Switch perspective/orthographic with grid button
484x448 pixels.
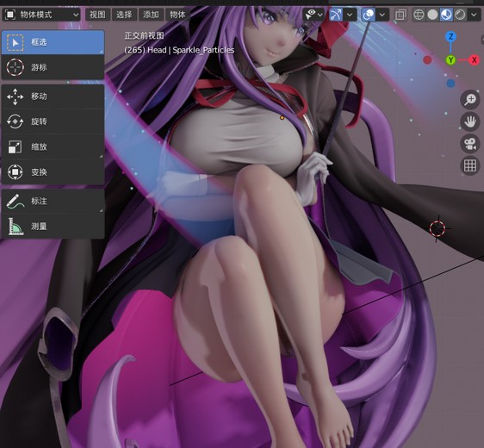coord(470,165)
